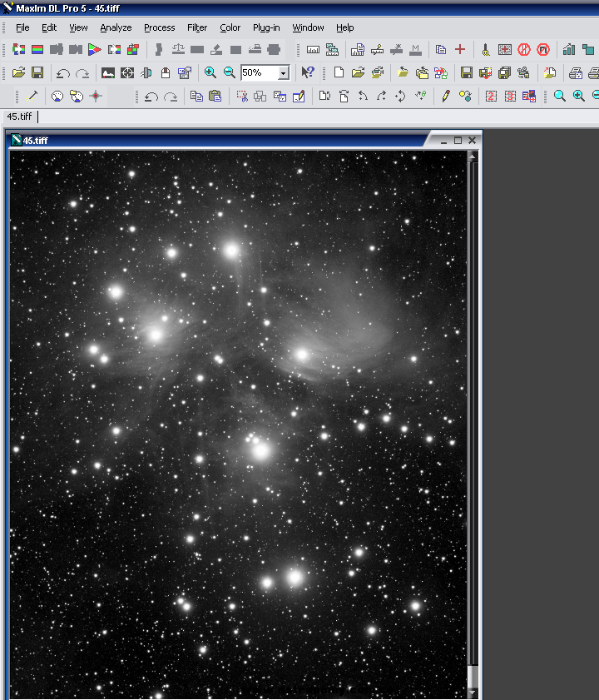Viewport: 599px width, 700px height.
Task: Click the context help arrow icon
Action: (308, 73)
